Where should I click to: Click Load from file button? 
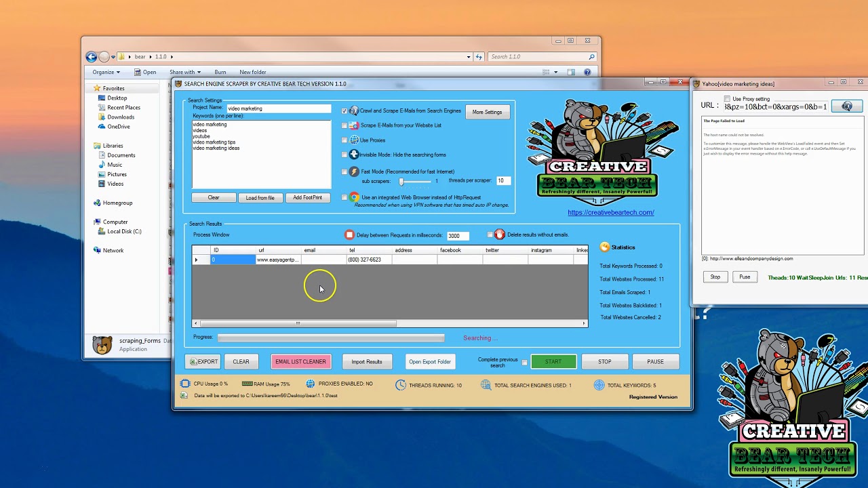coord(260,198)
